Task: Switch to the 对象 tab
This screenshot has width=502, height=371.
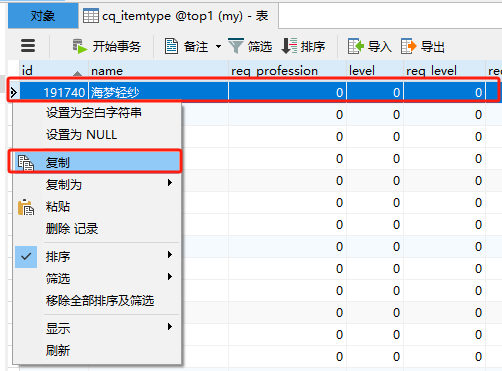Action: click(43, 16)
